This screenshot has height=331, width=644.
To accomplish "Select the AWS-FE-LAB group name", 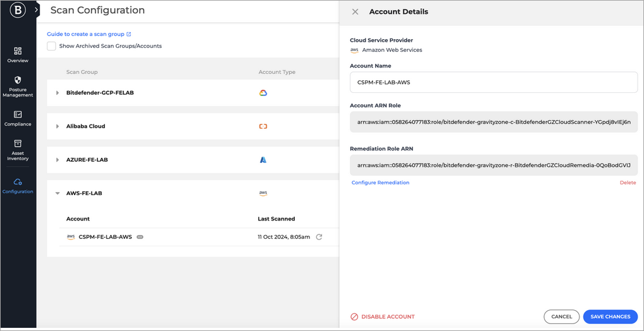I will tap(84, 193).
